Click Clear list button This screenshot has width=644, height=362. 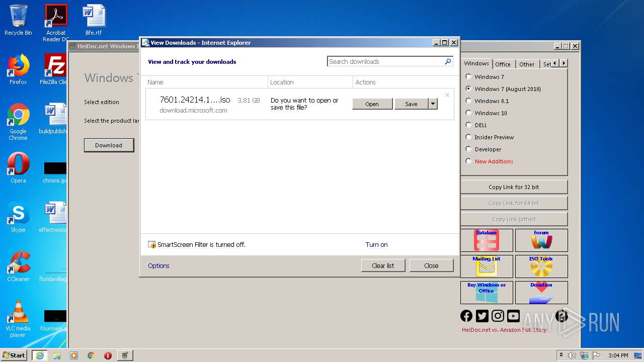383,265
